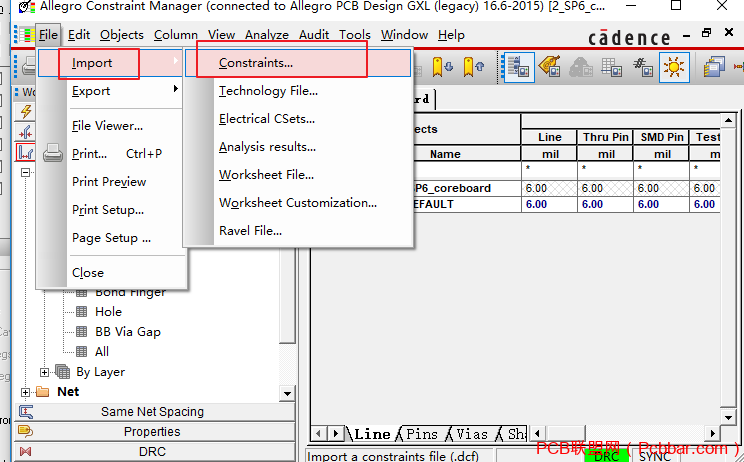The image size is (744, 462).
Task: Toggle the yellow sun toolbar icon
Action: point(674,67)
